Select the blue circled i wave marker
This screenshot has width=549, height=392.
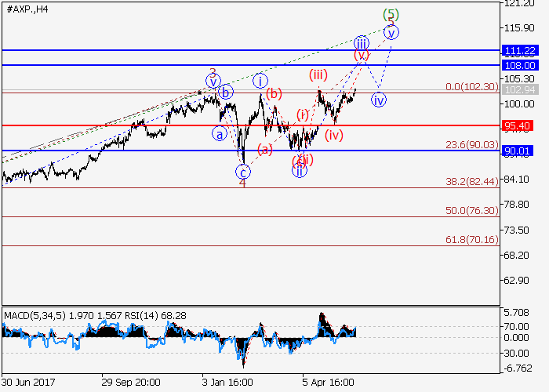(260, 80)
